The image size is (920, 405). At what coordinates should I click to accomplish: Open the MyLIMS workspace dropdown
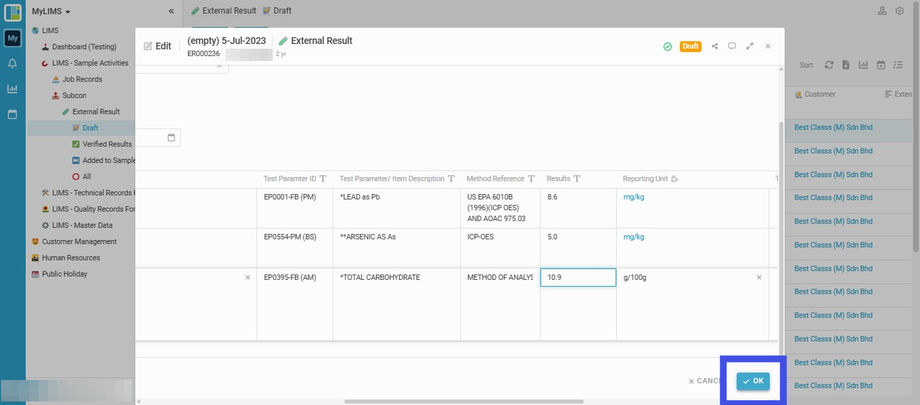point(51,11)
